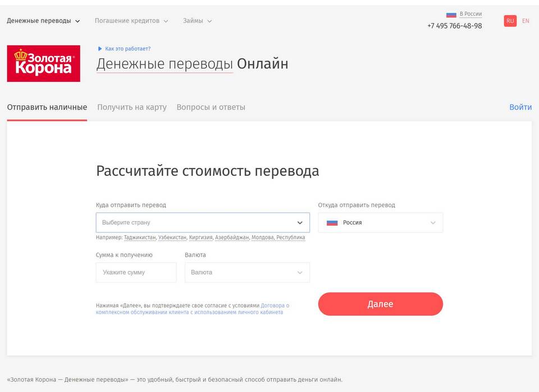Switch language to EN
This screenshot has width=539, height=392.
526,21
